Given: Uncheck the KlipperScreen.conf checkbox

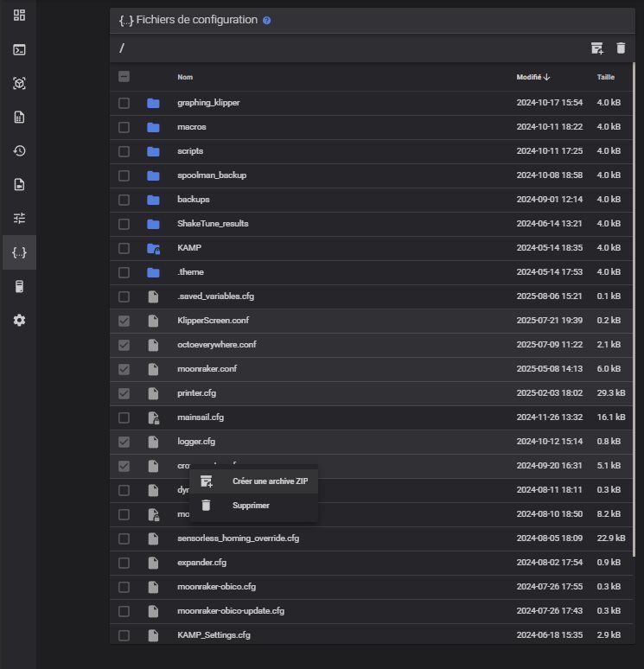Looking at the screenshot, I should click(x=124, y=321).
